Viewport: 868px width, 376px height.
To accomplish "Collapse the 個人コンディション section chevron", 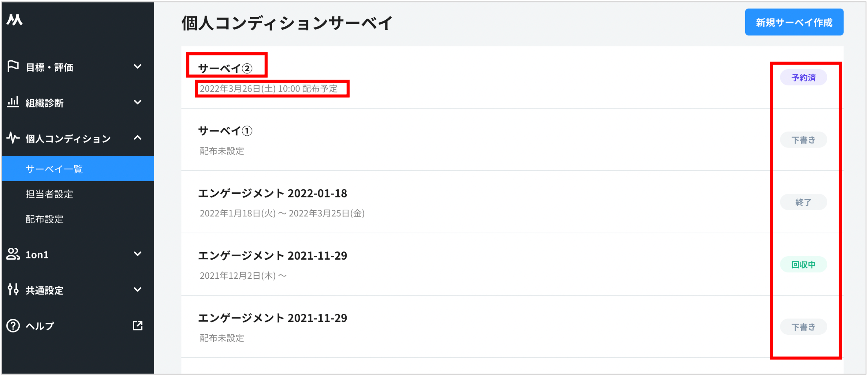I will coord(137,137).
